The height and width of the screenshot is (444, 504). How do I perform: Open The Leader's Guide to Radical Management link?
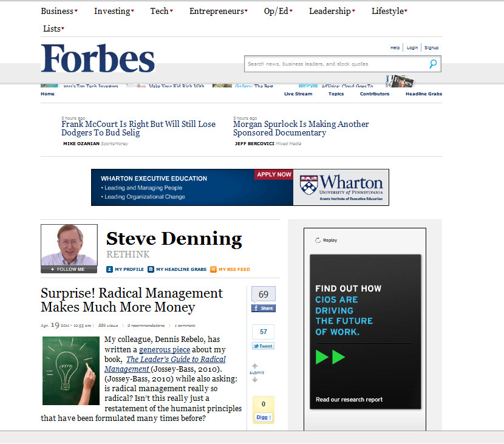[x=165, y=364]
